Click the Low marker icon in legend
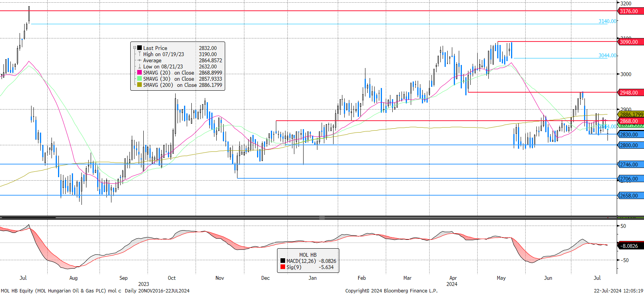Image resolution: width=644 pixels, height=294 pixels. click(x=139, y=66)
